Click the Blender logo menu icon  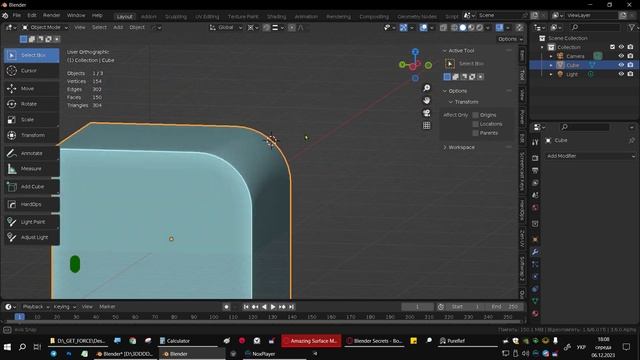5,16
